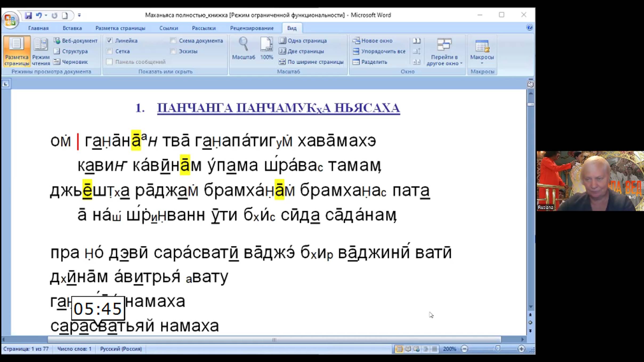Screen dimensions: 644x362
Task: Enable the Сетка gridlines checkbox
Action: point(109,51)
